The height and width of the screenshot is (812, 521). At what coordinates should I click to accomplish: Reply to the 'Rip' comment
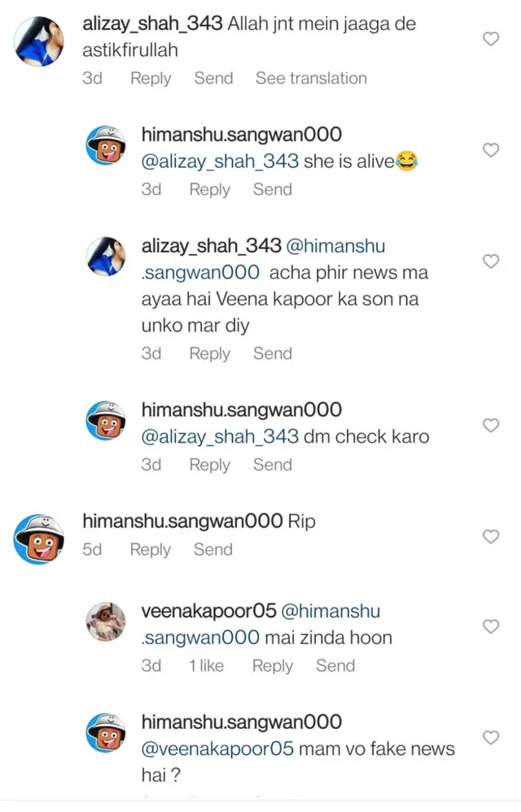[150, 549]
